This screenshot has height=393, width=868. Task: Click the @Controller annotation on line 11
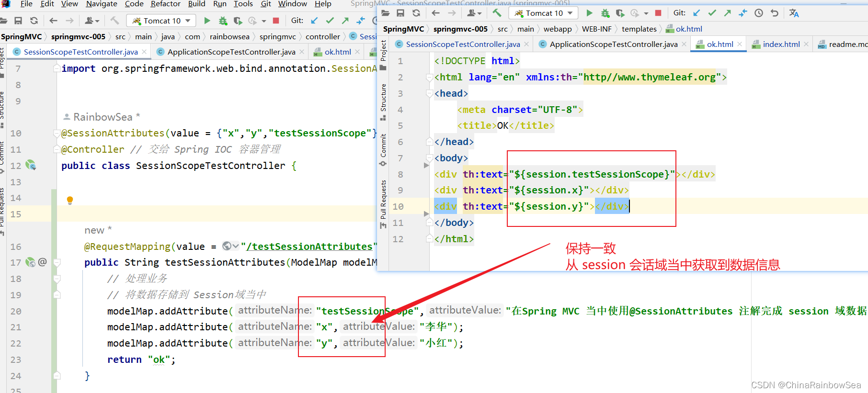93,149
